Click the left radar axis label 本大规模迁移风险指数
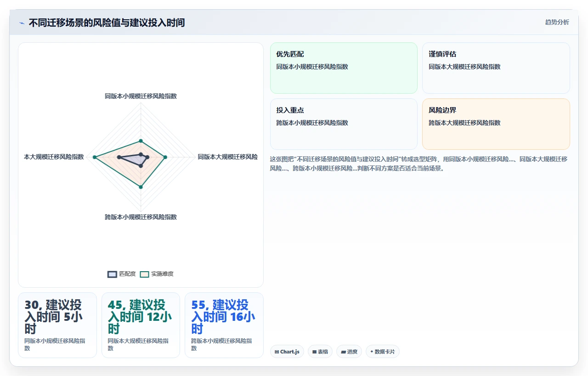 [54, 157]
